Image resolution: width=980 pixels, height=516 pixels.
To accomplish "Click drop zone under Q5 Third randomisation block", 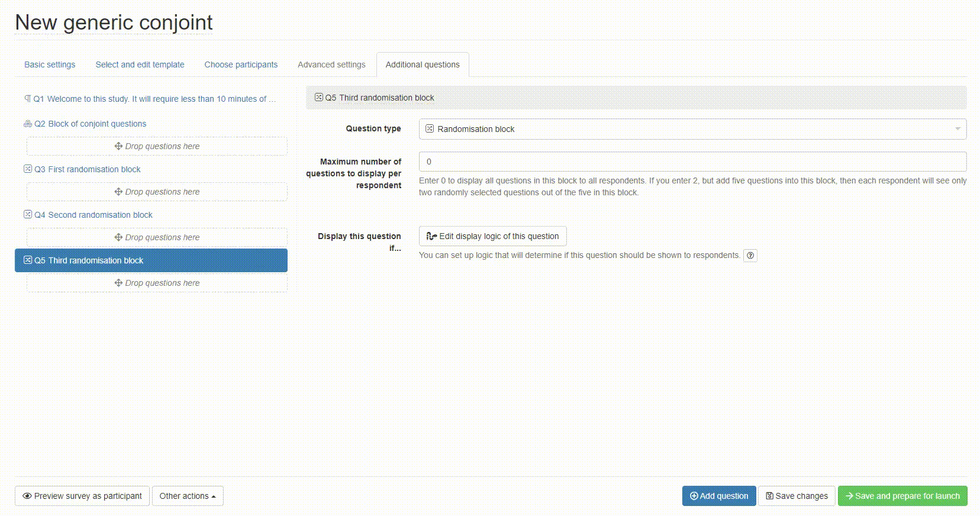I will [157, 283].
